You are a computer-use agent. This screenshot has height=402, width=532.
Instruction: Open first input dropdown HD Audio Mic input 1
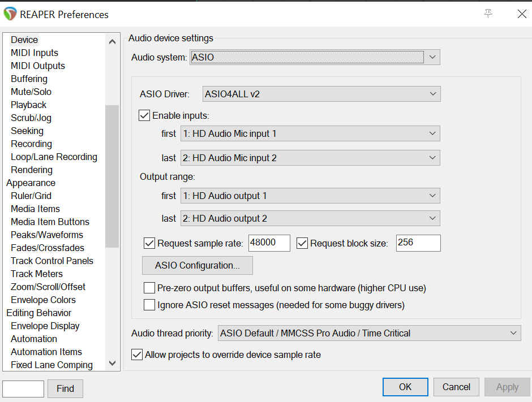click(310, 133)
